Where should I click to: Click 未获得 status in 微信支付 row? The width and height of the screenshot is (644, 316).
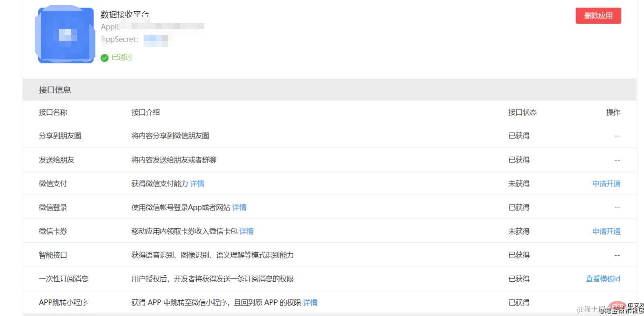pos(519,184)
